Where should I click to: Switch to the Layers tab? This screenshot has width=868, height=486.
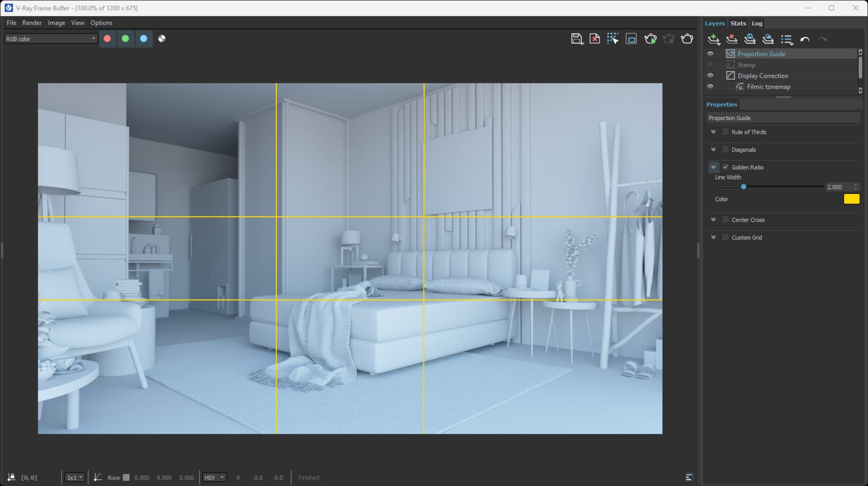tap(714, 23)
